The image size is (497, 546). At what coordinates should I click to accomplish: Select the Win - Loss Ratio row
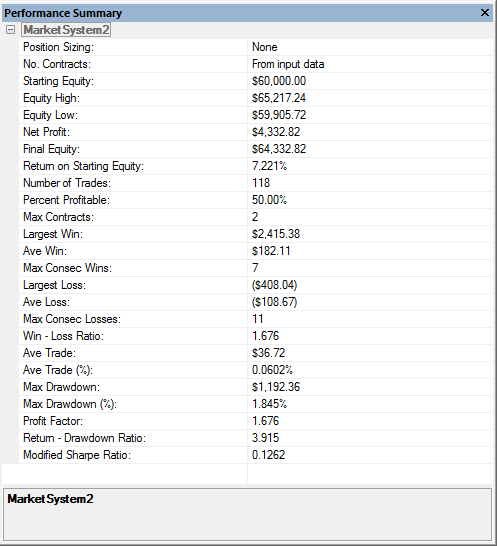(x=256, y=336)
